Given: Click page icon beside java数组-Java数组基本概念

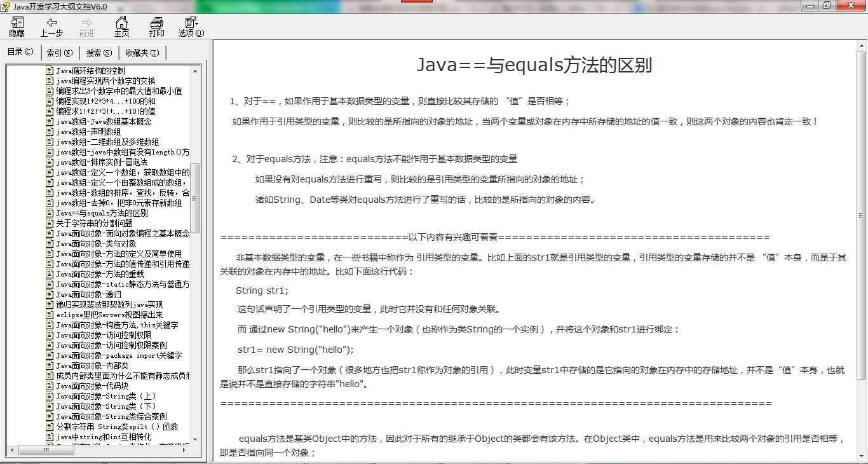Looking at the screenshot, I should [x=50, y=121].
